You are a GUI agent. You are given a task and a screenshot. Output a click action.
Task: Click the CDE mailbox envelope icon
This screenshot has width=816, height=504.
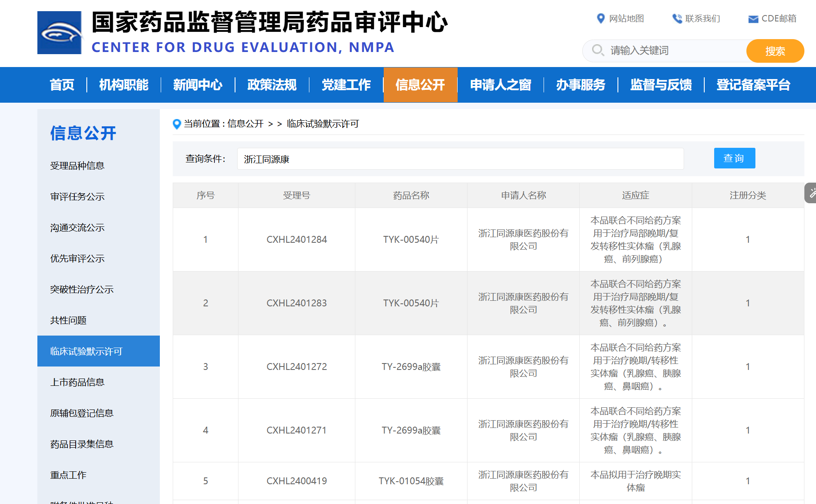[753, 19]
